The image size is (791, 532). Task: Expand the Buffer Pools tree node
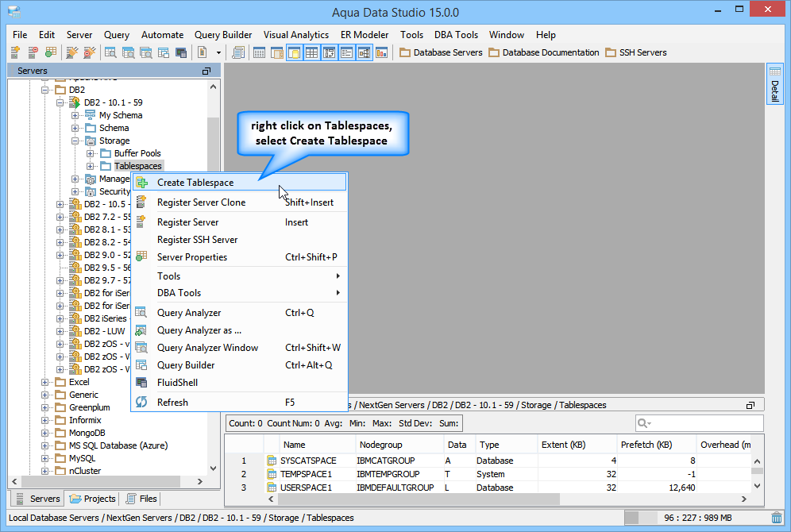pyautogui.click(x=91, y=153)
